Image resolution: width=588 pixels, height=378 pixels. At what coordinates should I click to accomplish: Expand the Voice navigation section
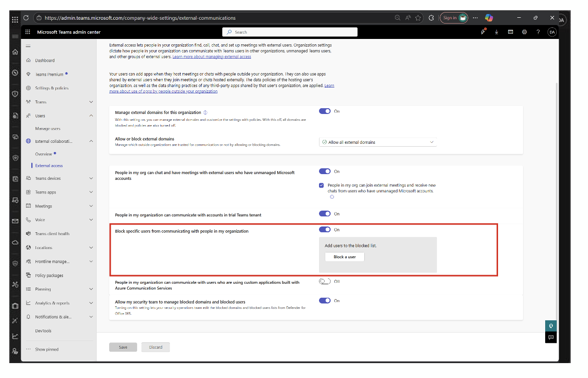pos(91,220)
